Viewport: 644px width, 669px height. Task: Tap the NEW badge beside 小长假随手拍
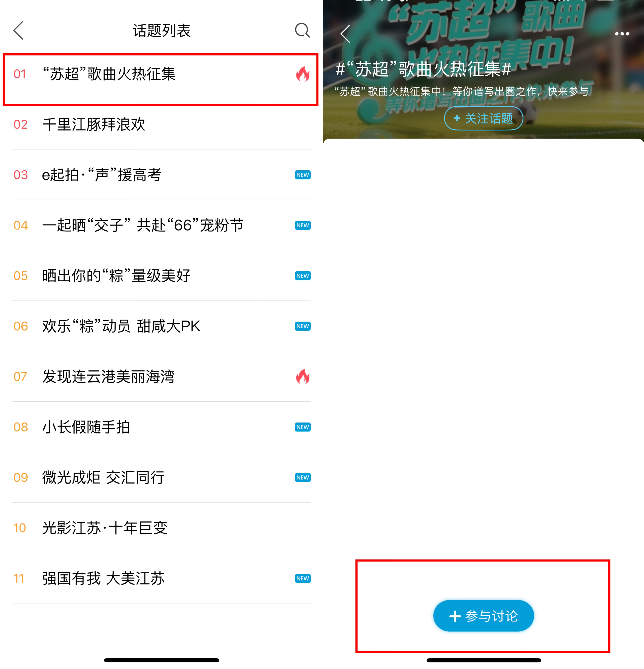(303, 427)
